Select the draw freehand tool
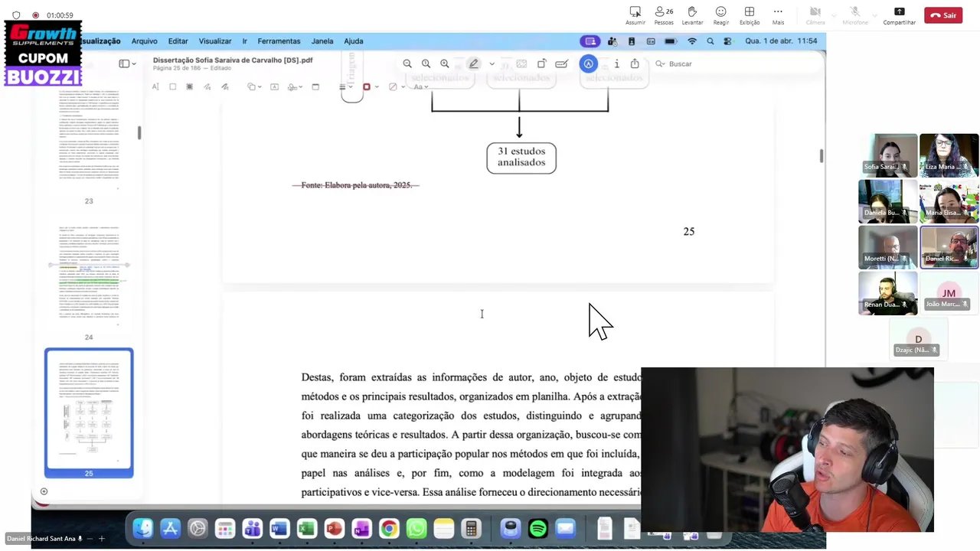Screen dimensions: 980x551 tap(224, 86)
